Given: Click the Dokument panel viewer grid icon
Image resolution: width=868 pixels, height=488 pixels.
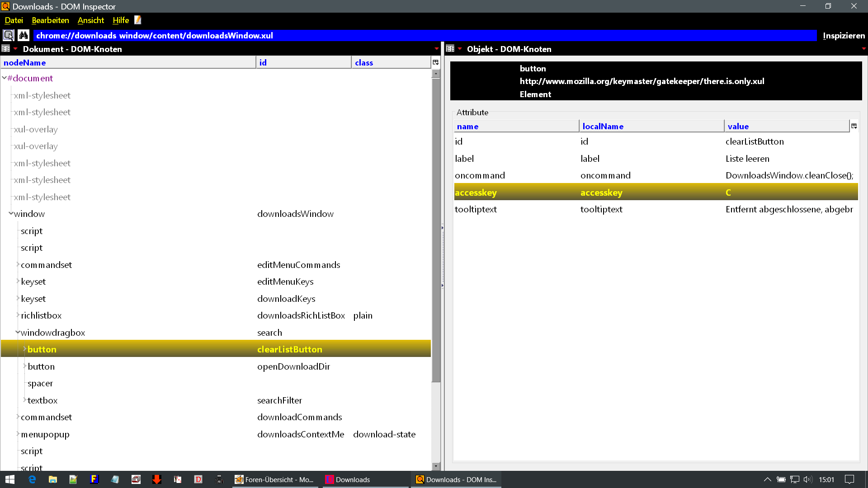Looking at the screenshot, I should 6,49.
